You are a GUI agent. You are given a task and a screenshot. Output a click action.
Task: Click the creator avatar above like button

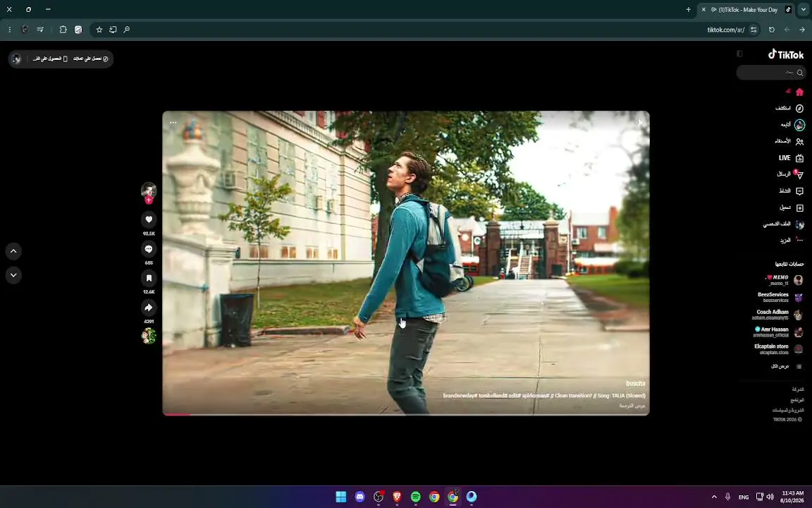pos(149,190)
